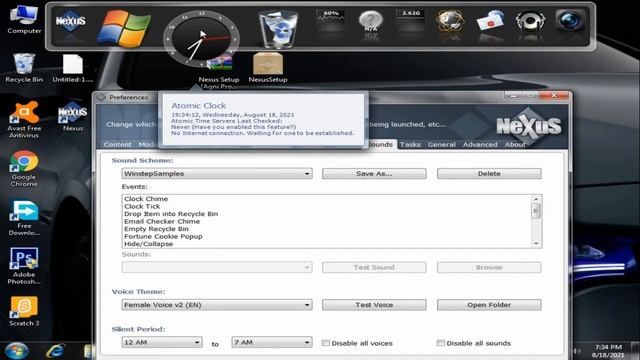
Task: Open the Windows logo dock item
Action: [x=123, y=28]
